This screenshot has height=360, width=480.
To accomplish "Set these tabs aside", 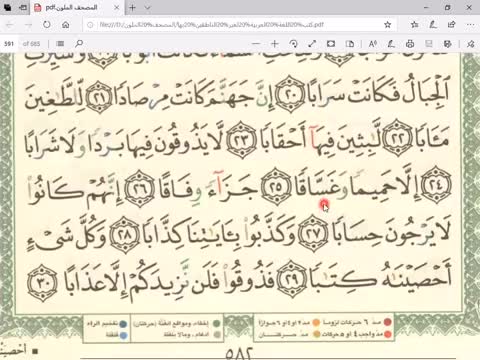I will click(23, 7).
